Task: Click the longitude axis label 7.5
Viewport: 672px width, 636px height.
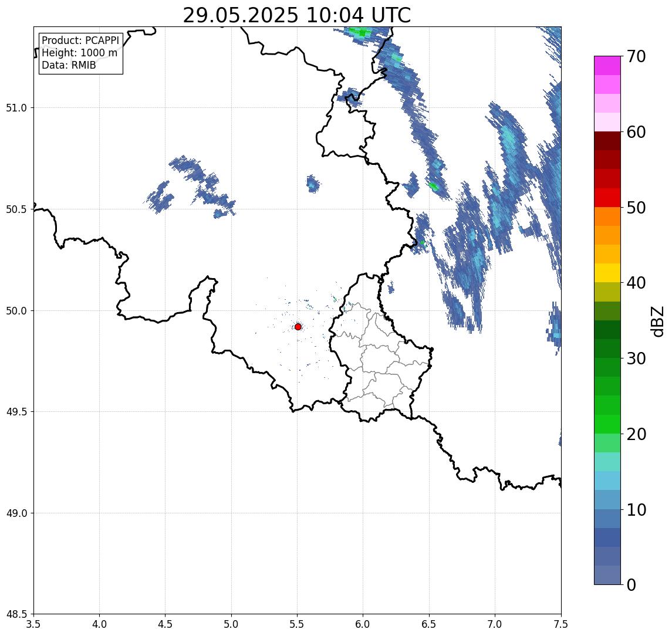Action: 561,624
